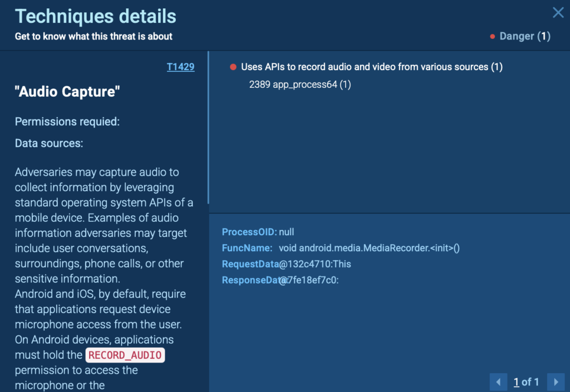Click the "Audio Capture" heading
The image size is (570, 392).
pyautogui.click(x=67, y=92)
